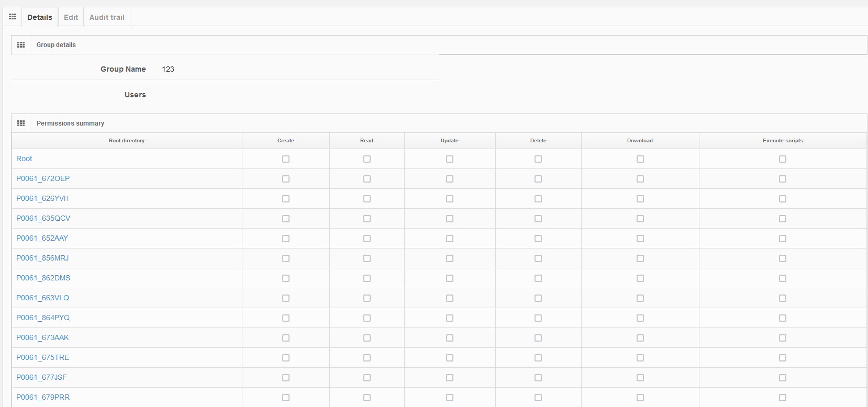Check Execute scripts for P0061_663VLQ

pyautogui.click(x=783, y=298)
